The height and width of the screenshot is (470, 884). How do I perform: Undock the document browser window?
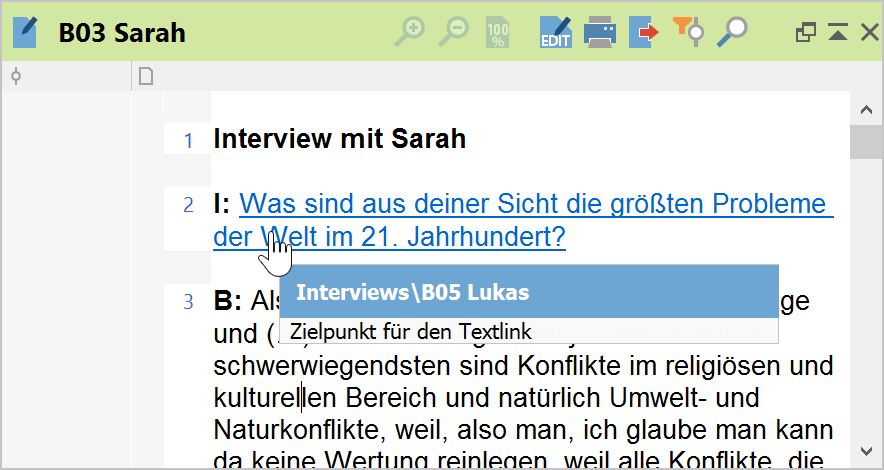[805, 32]
